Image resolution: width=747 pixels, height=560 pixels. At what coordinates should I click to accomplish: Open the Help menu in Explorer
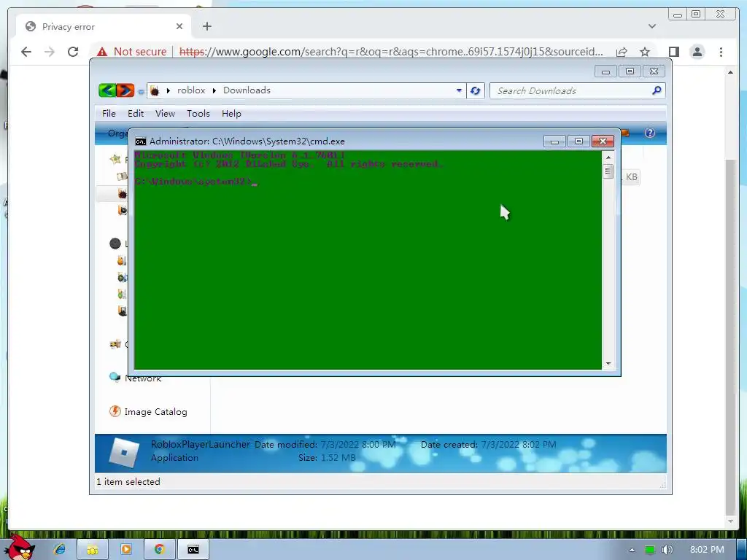pos(231,113)
